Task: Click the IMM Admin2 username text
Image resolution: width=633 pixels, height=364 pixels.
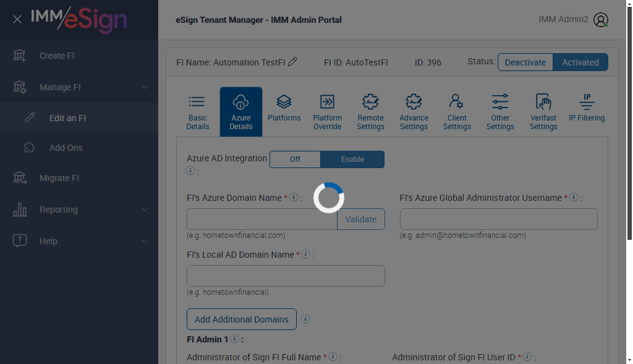Action: pyautogui.click(x=563, y=19)
